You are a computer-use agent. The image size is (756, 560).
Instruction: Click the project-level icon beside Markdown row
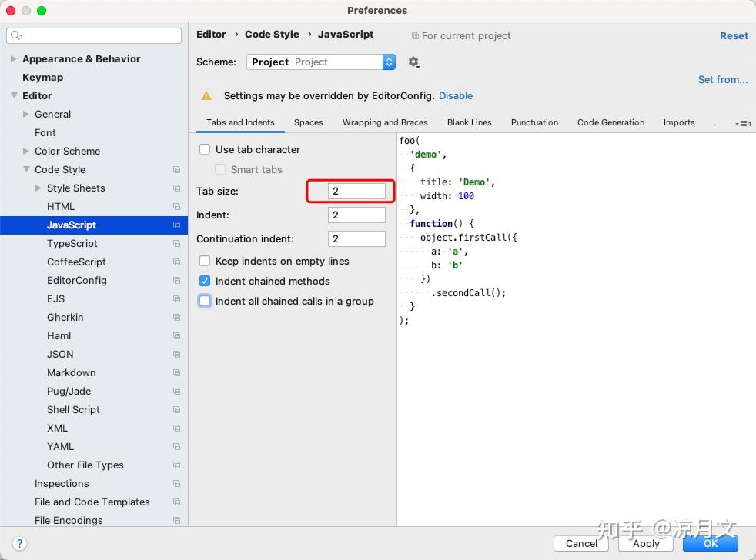click(x=176, y=373)
